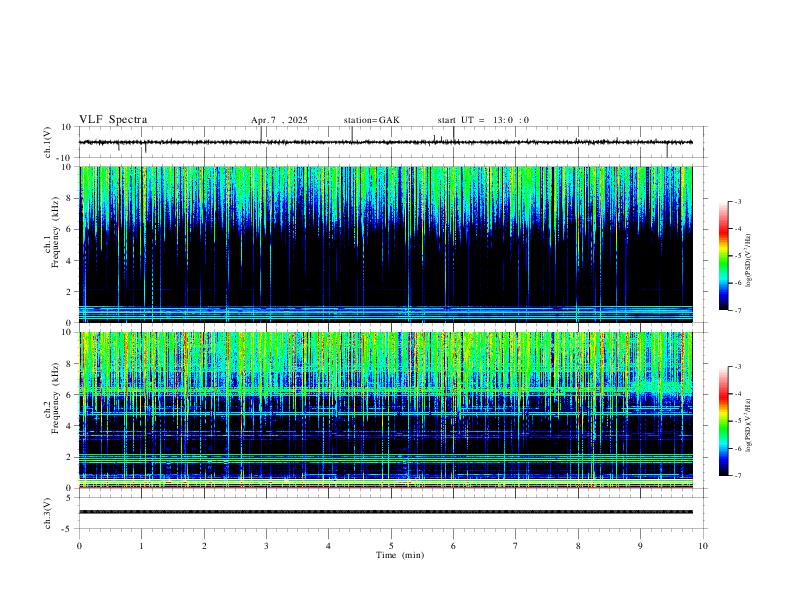
Task: Click the 'ch.3(V)' axis label
Action: coord(48,513)
